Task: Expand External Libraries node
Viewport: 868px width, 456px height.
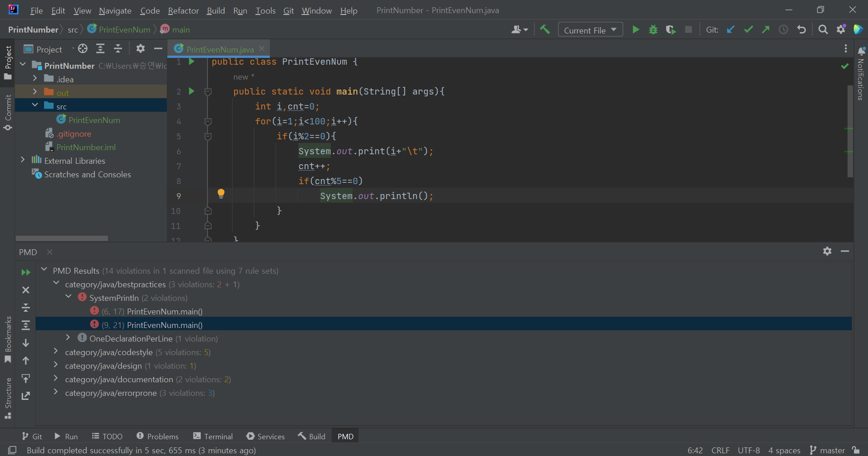Action: click(x=23, y=160)
